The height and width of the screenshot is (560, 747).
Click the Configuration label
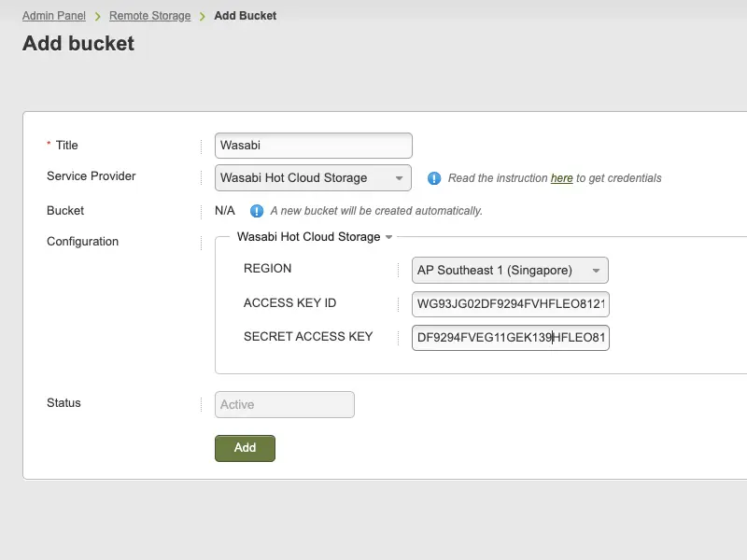click(x=82, y=242)
